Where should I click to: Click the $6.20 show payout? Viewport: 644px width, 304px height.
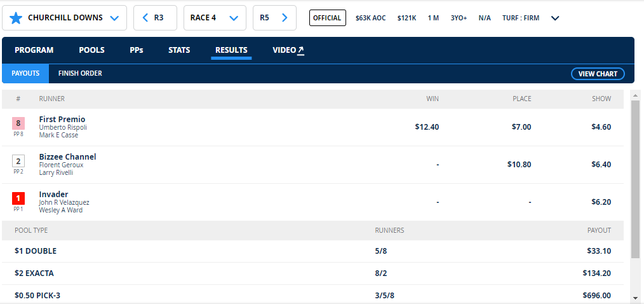(x=601, y=202)
